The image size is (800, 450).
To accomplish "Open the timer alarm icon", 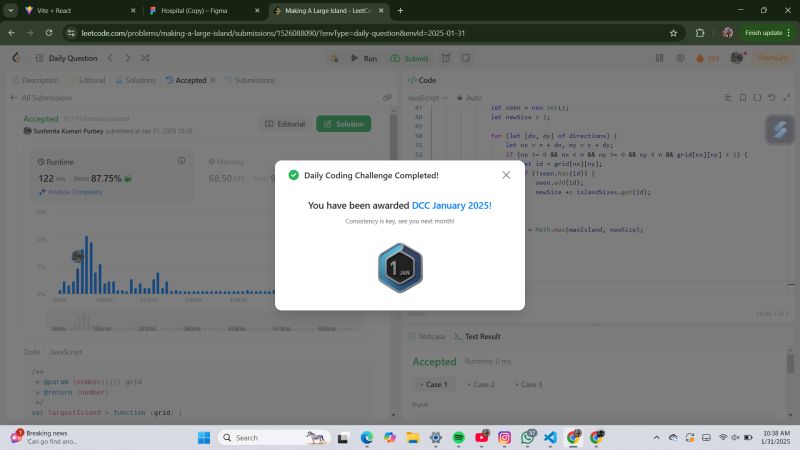I will (x=446, y=58).
